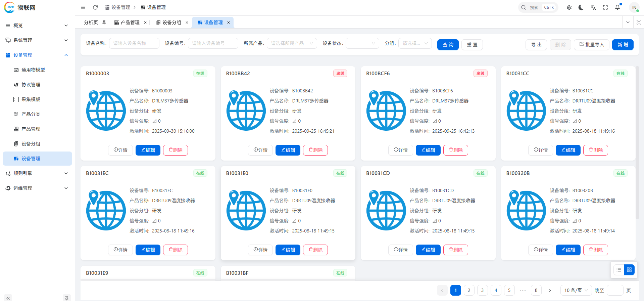Enter fullscreen mode via header icon

[x=605, y=7]
